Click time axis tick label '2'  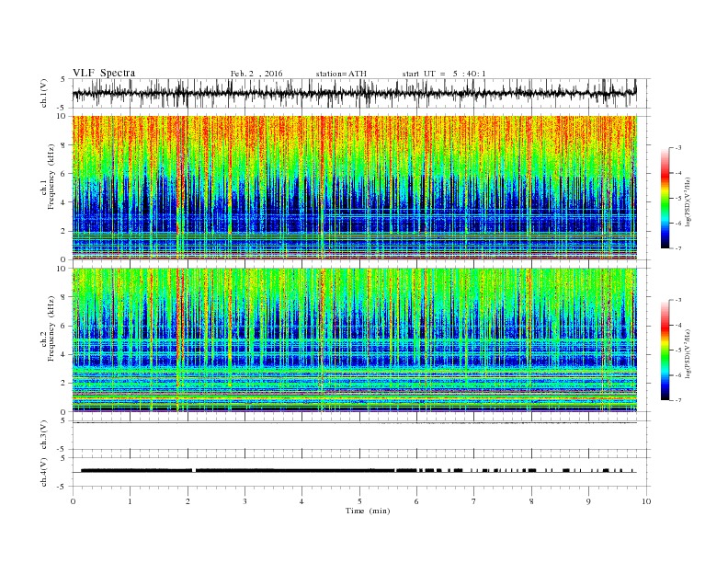188,501
